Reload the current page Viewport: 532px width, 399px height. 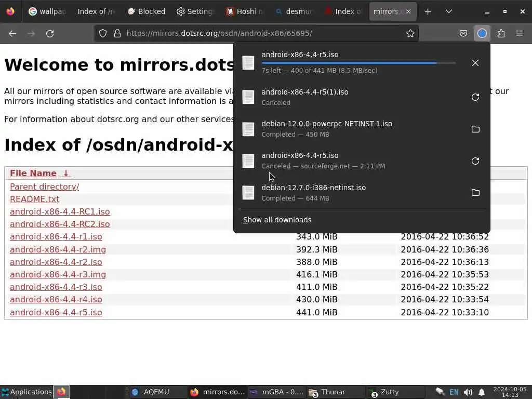[x=50, y=33]
